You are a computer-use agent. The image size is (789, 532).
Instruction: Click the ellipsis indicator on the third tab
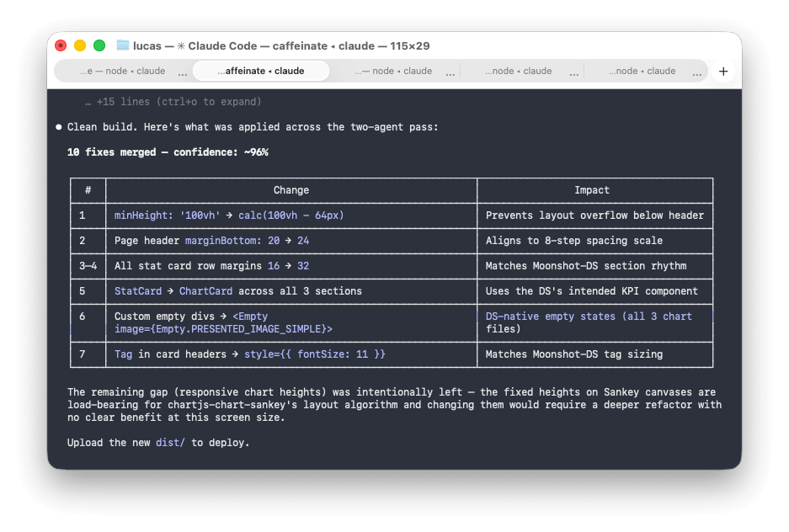[x=450, y=73]
